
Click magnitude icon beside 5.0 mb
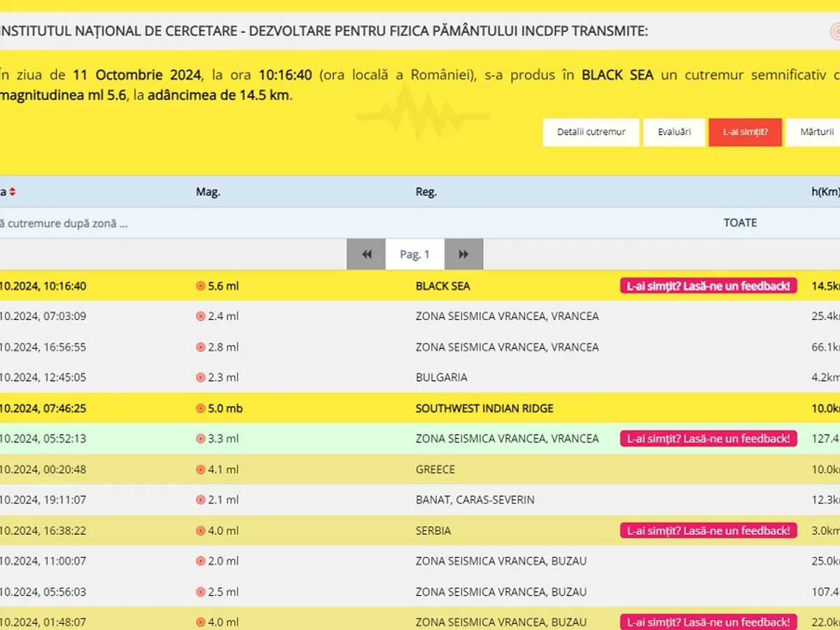201,408
